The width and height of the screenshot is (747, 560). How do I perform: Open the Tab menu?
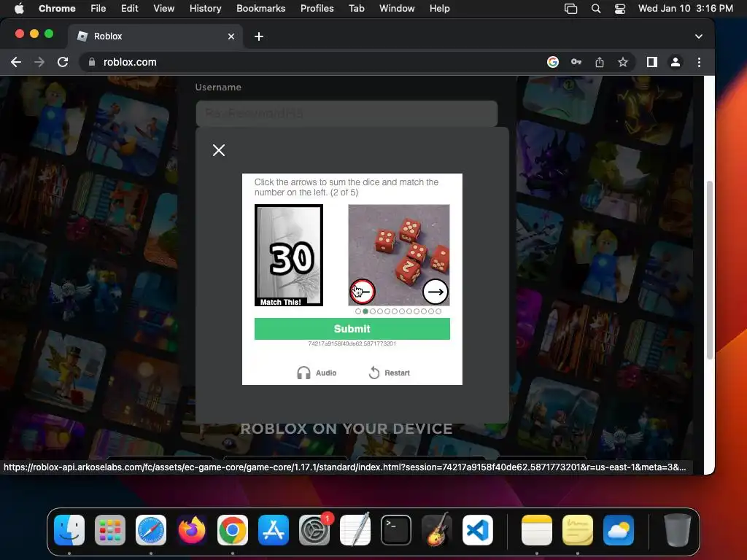356,8
